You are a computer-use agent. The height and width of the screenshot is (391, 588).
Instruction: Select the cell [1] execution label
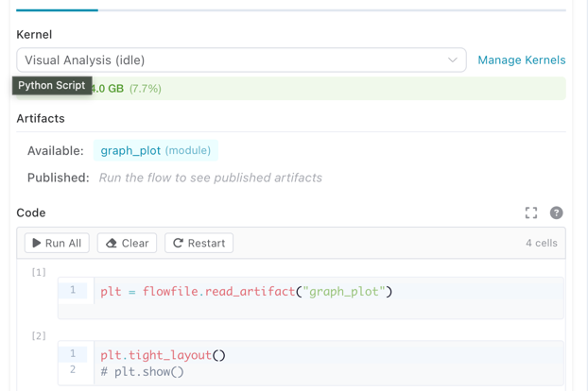[39, 272]
